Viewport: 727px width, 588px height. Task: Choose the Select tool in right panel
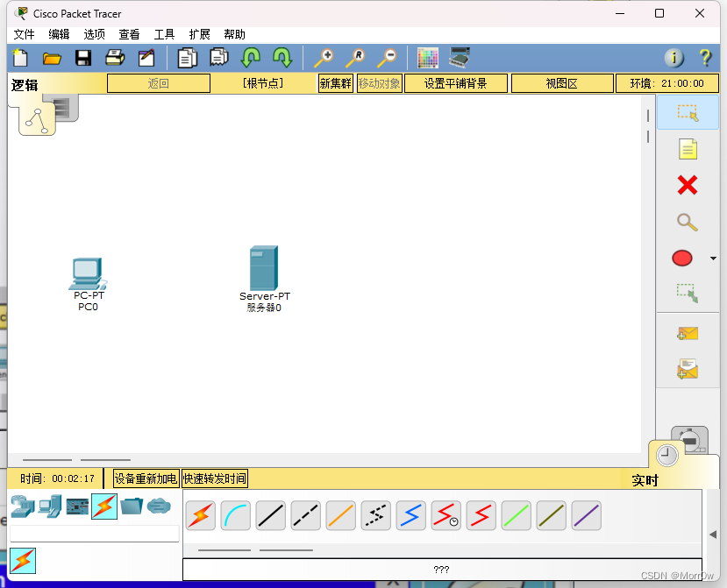pyautogui.click(x=688, y=112)
